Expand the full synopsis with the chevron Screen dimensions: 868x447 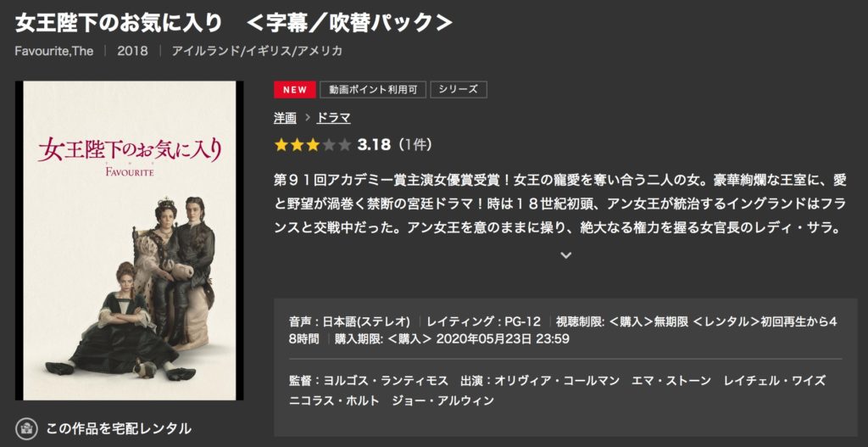565,255
